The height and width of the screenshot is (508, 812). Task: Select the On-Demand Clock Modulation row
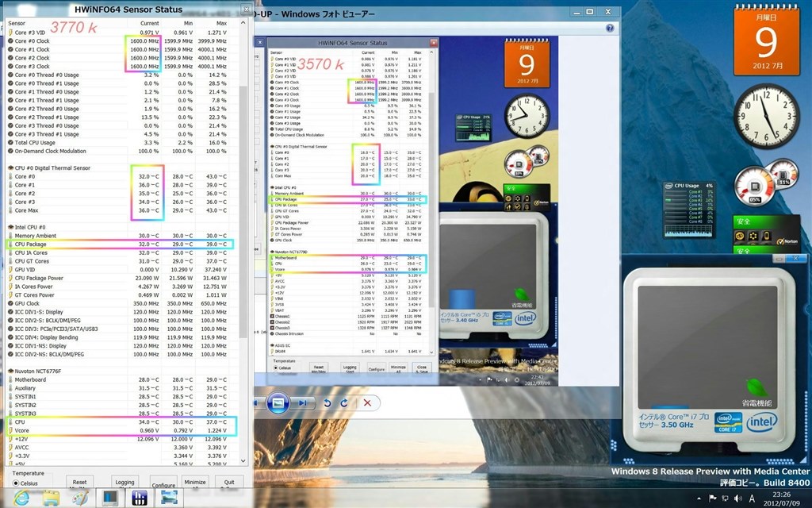(x=123, y=151)
